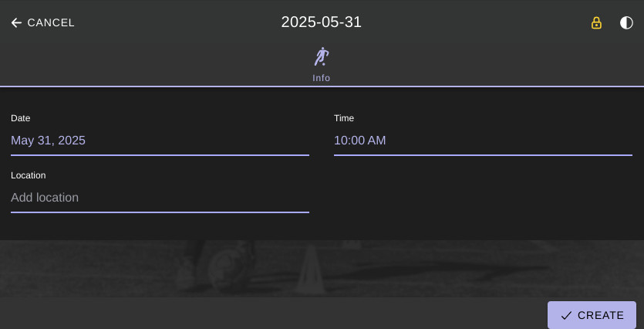Click the Time field label
644x329 pixels.
click(344, 118)
